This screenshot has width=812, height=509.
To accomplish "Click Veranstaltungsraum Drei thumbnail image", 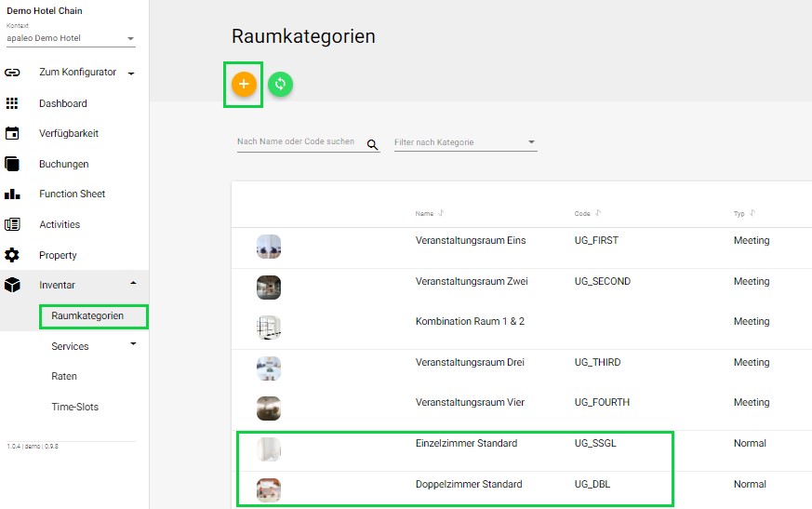I will (x=269, y=368).
